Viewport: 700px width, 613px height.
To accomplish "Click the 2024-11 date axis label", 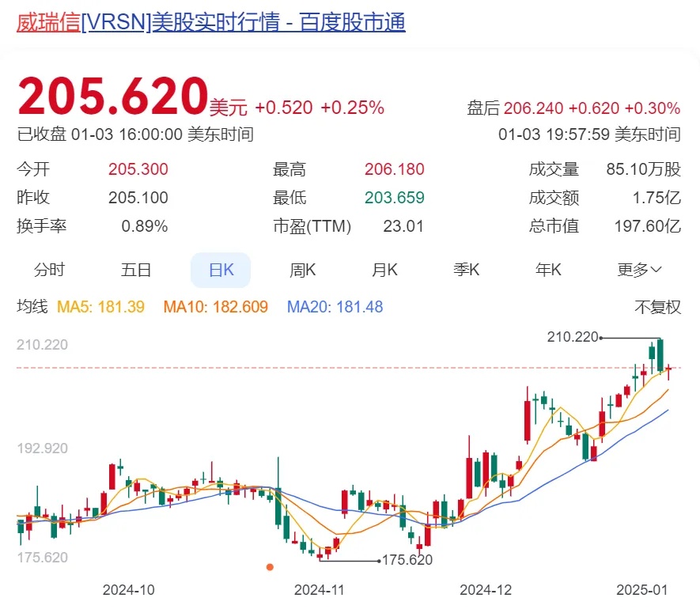I will click(x=320, y=590).
